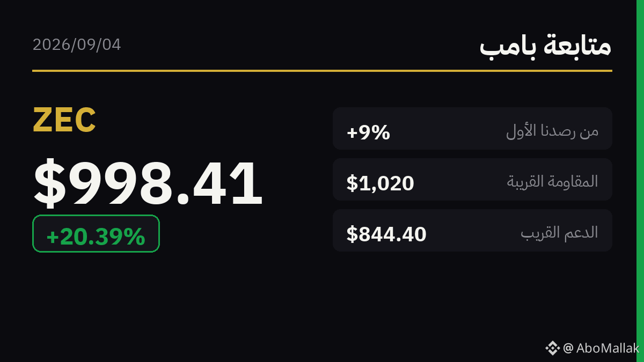Viewport: 644px width, 362px height.
Task: Click the dollar sign of main price
Action: click(x=50, y=183)
